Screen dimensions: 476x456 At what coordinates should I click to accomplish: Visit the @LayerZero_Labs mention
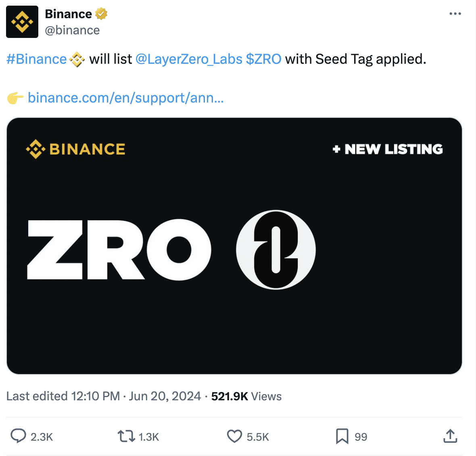[189, 59]
